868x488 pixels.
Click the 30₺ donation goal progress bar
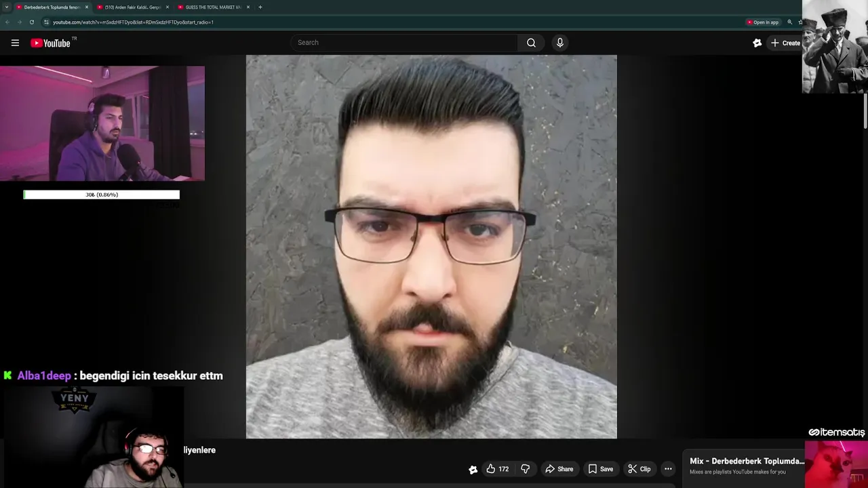click(x=102, y=195)
